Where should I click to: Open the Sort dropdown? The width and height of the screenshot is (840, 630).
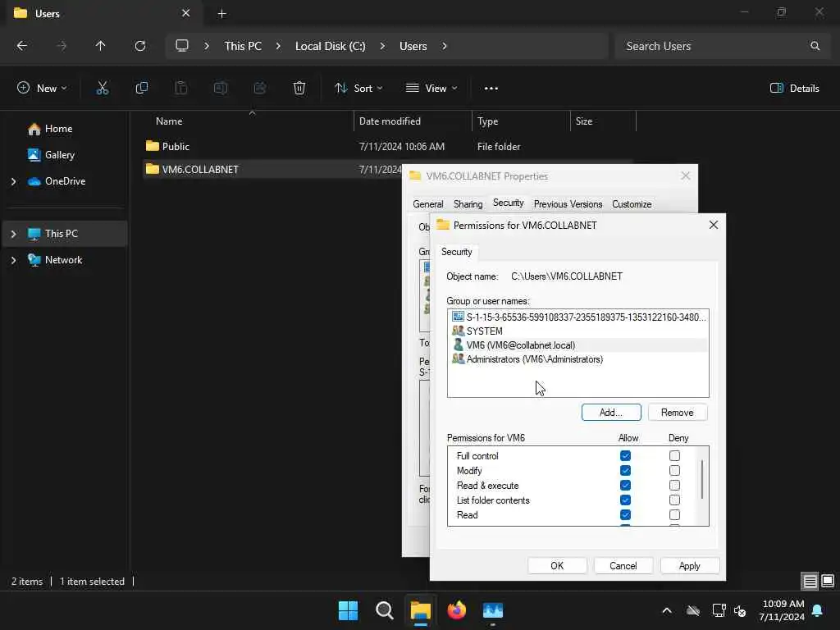click(x=358, y=89)
